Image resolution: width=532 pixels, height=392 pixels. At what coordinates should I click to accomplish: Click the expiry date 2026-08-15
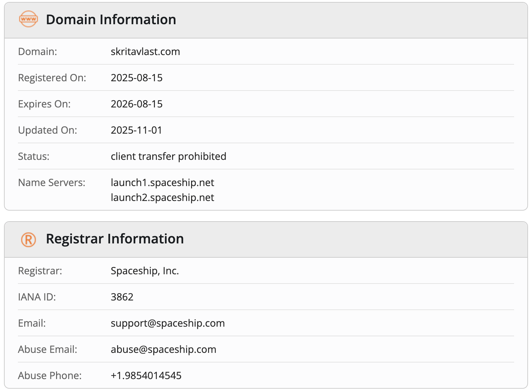point(137,104)
